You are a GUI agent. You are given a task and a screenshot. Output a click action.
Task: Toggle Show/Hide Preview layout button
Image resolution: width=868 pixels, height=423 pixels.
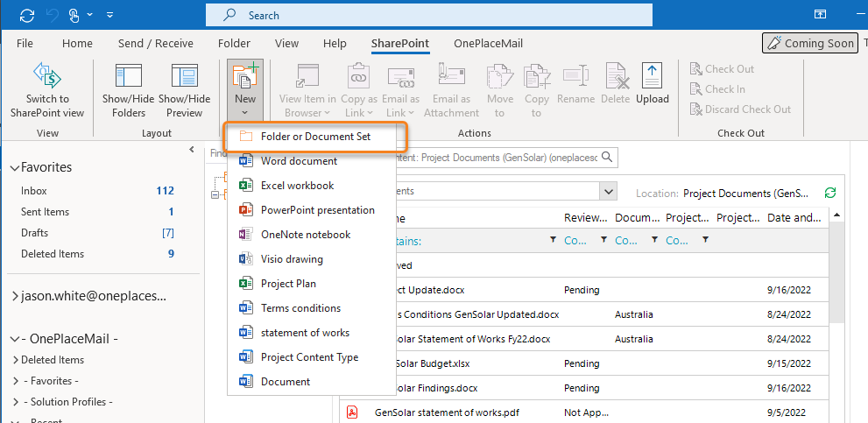tap(184, 91)
